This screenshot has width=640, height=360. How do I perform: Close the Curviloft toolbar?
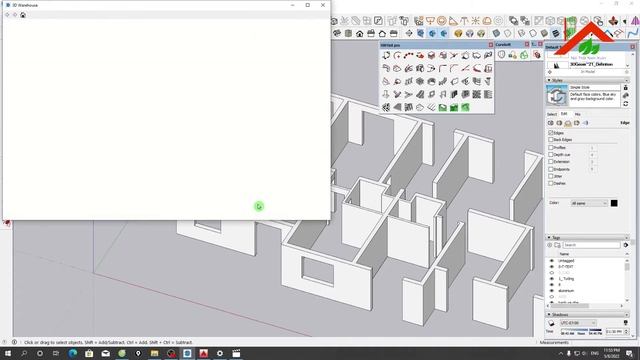click(527, 44)
